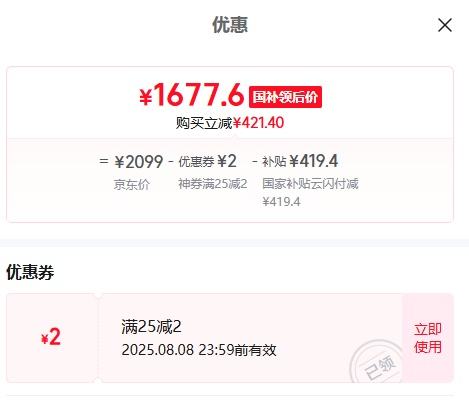469x412 pixels.
Task: Close the 优惠 popup with the X icon
Action: [445, 25]
